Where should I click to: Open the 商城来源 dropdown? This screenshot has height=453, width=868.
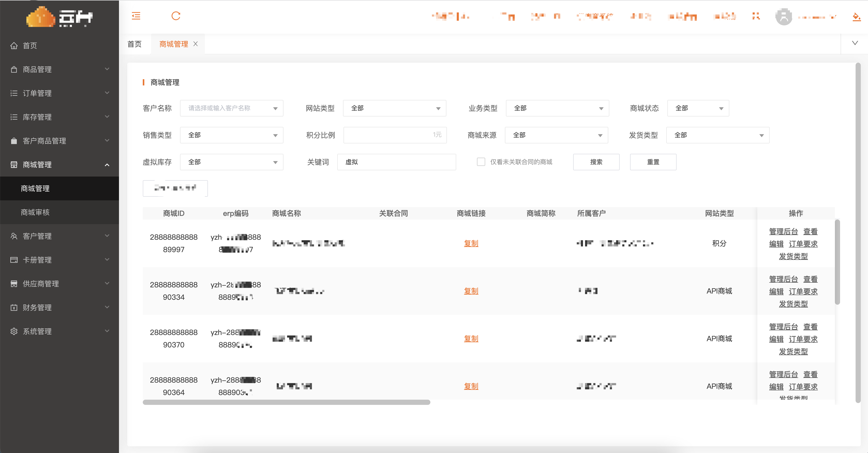click(x=556, y=135)
